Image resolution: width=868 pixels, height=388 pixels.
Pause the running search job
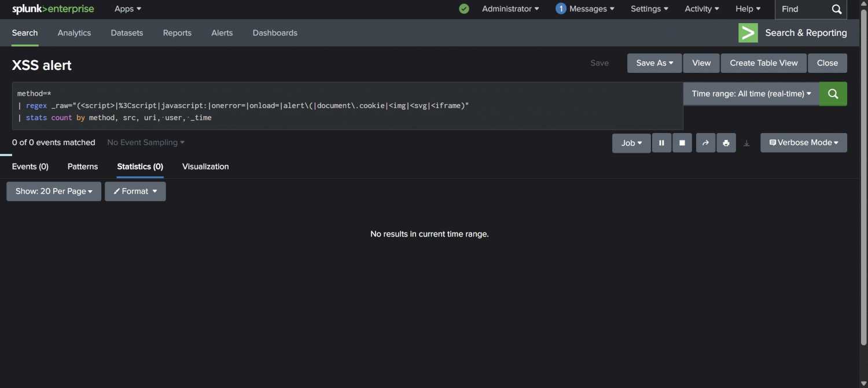pyautogui.click(x=661, y=143)
